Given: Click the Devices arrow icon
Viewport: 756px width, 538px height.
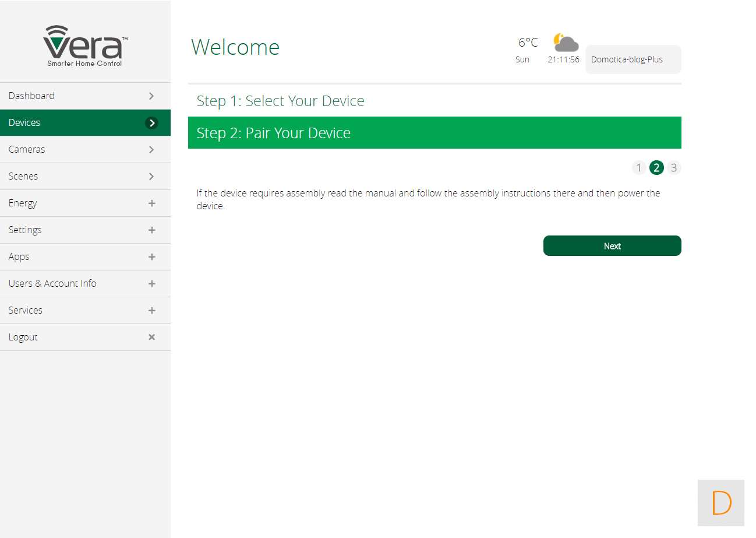Looking at the screenshot, I should [151, 123].
